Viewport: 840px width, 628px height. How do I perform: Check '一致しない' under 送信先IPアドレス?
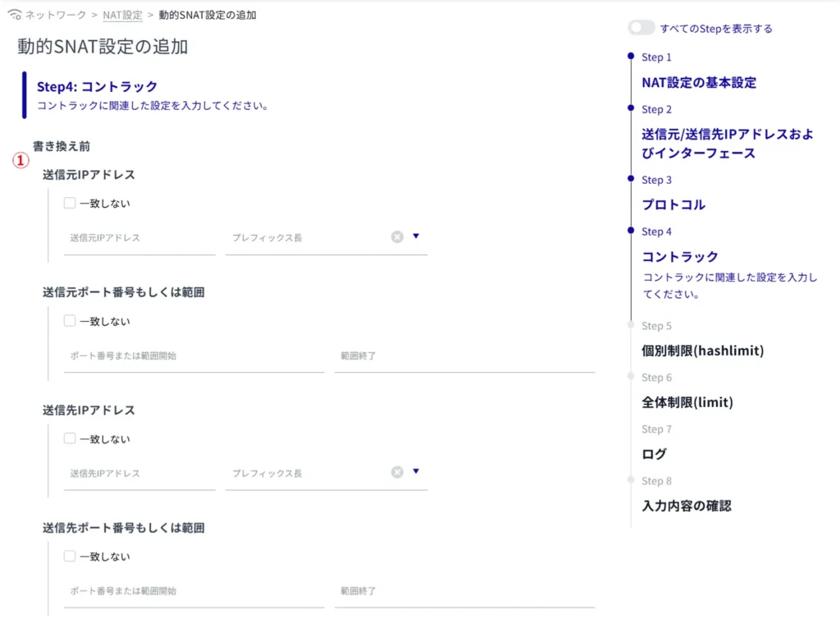coord(70,438)
